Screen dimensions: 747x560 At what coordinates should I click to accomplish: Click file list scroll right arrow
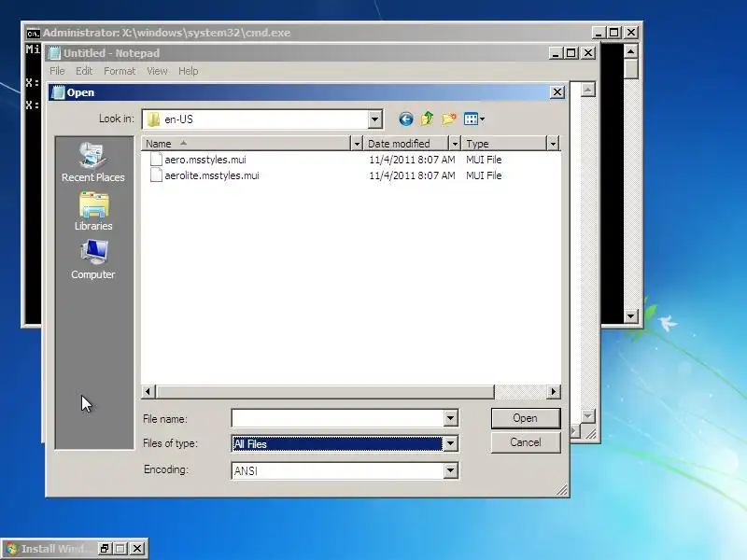tap(553, 391)
